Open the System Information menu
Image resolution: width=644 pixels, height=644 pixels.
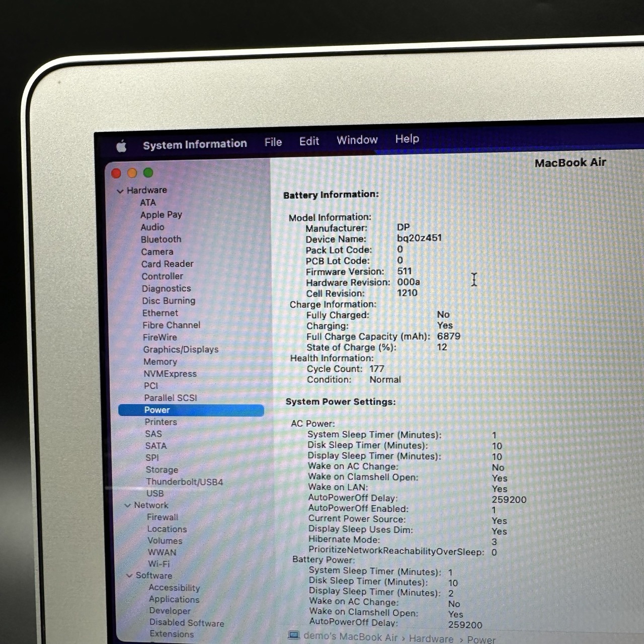[195, 144]
